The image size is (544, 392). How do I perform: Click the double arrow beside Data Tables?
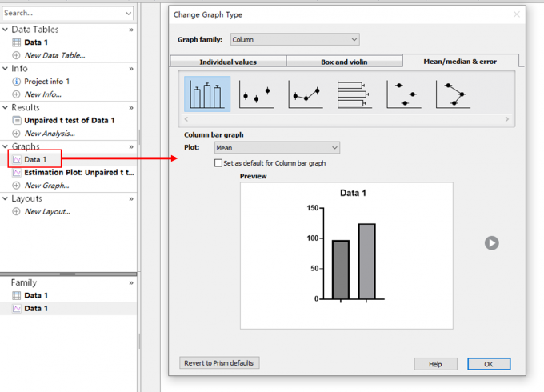131,30
